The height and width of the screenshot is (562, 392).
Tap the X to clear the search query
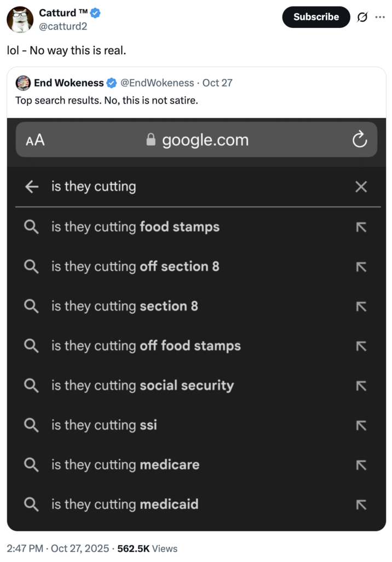(x=361, y=187)
